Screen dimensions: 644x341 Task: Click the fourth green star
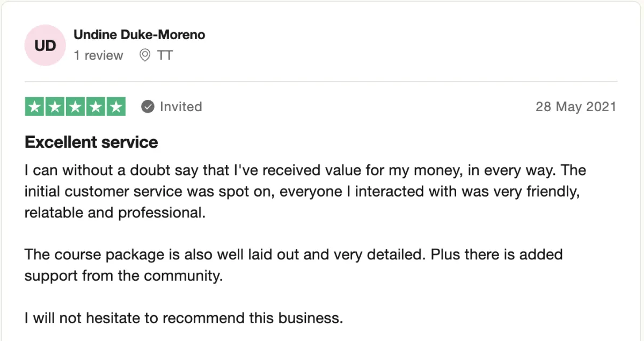pyautogui.click(x=96, y=107)
